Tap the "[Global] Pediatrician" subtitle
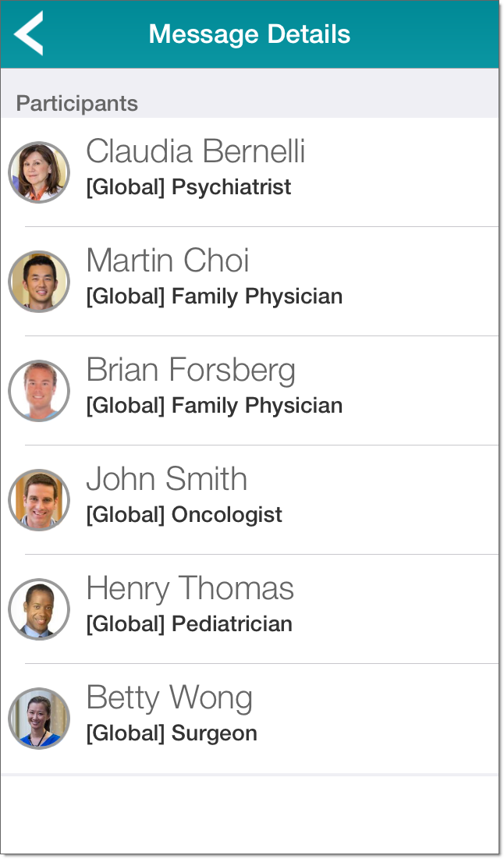The height and width of the screenshot is (859, 504). pos(189,624)
